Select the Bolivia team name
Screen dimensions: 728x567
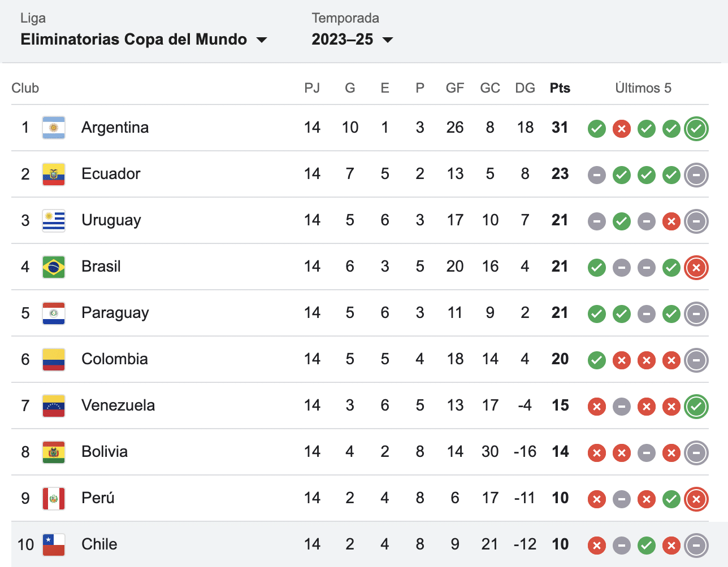(105, 451)
